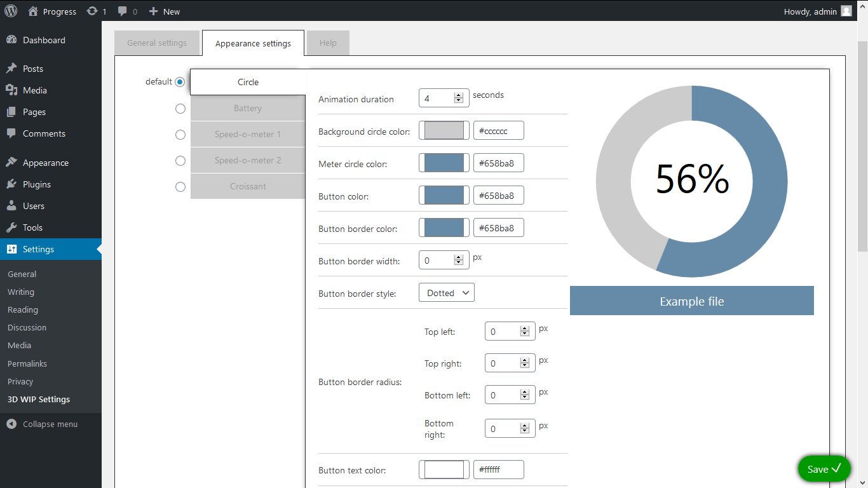Click the Settings sliders icon
This screenshot has height=488, width=868.
(x=11, y=249)
